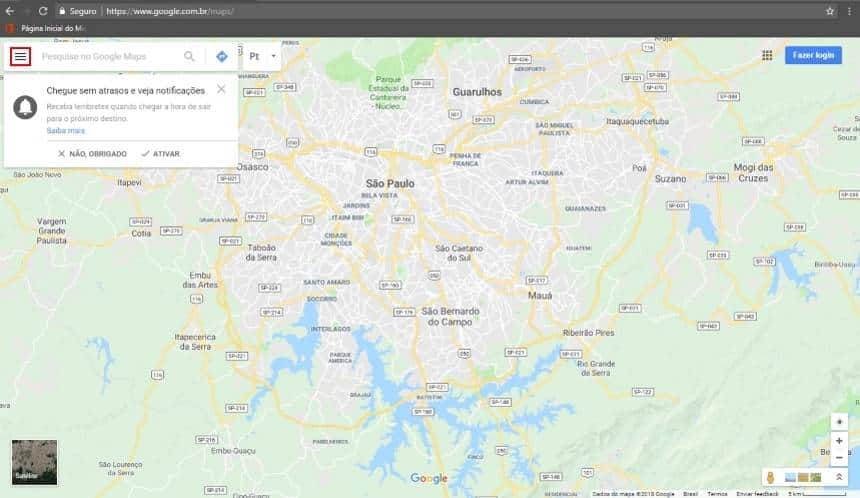The height and width of the screenshot is (498, 860).
Task: Zoom in with the plus button
Action: click(x=839, y=440)
